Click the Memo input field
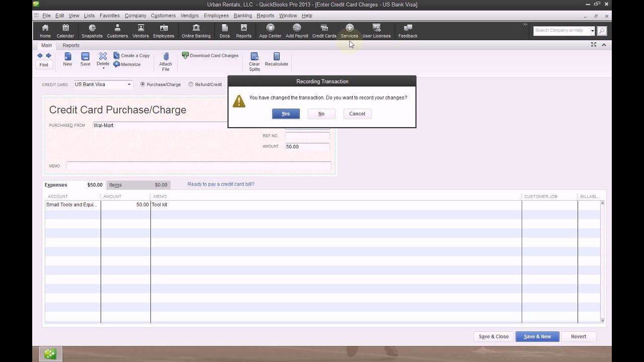This screenshot has height=362, width=644. (x=198, y=166)
